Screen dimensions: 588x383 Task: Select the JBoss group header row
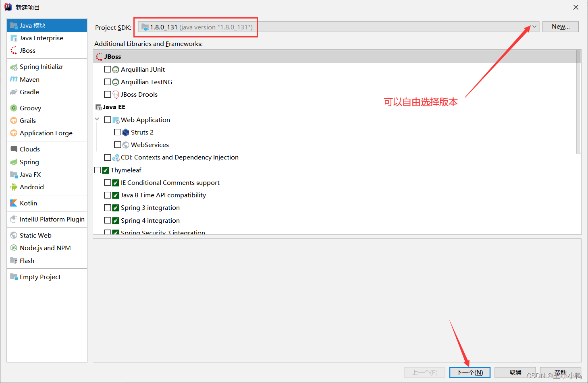335,56
